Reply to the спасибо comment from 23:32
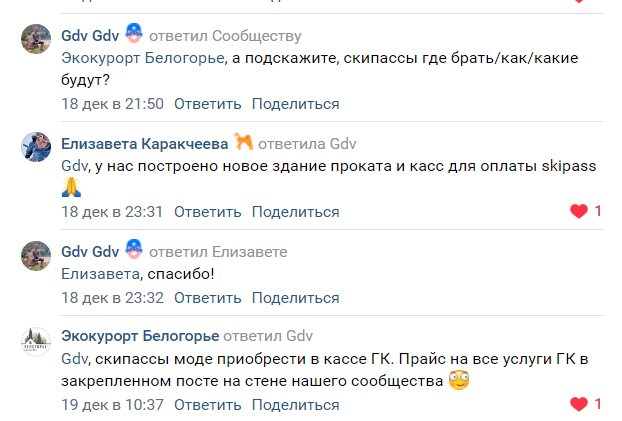This screenshot has width=622, height=421. point(207,298)
